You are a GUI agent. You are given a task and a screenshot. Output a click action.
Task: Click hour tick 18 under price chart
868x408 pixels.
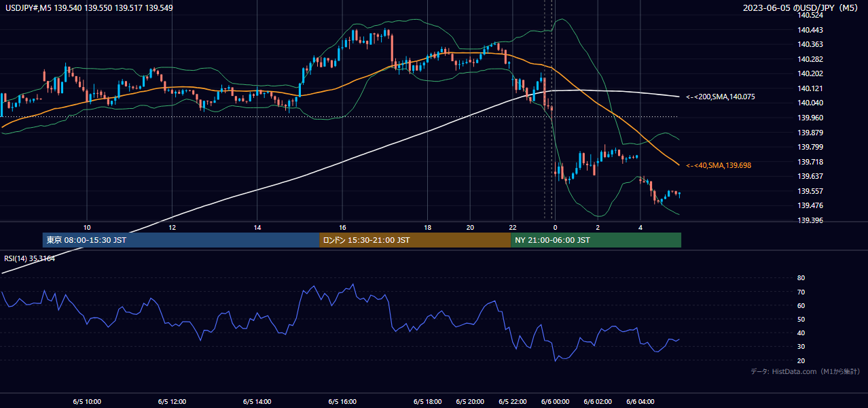428,227
